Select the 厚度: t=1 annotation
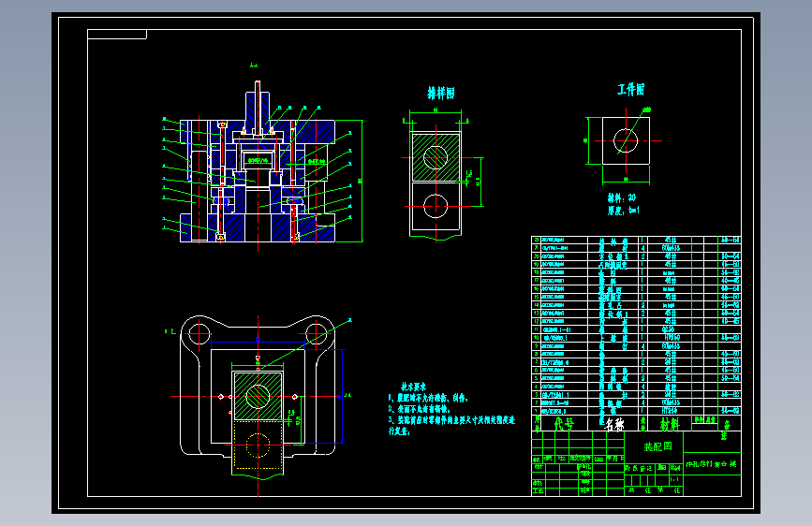Image resolution: width=812 pixels, height=526 pixels. [x=623, y=211]
